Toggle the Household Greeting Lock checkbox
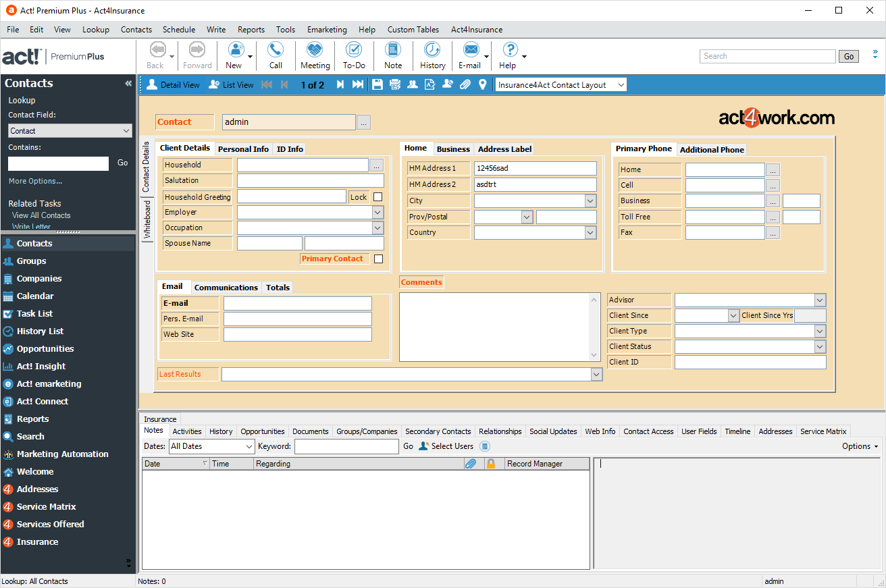886x588 pixels. pos(377,197)
